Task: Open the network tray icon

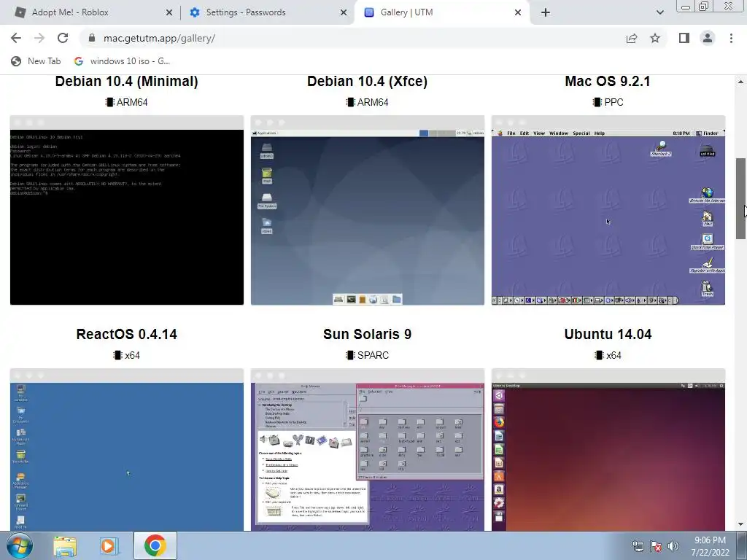Action: pos(638,546)
